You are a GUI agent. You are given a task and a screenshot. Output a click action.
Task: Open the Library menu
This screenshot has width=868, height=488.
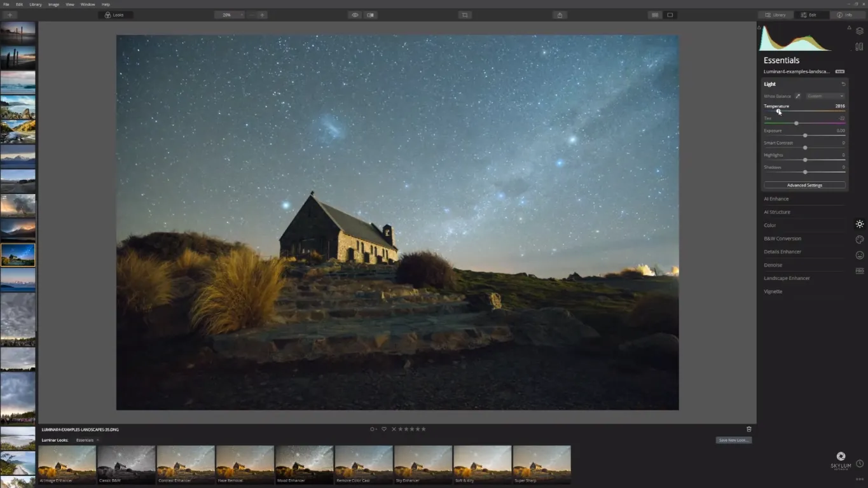36,4
